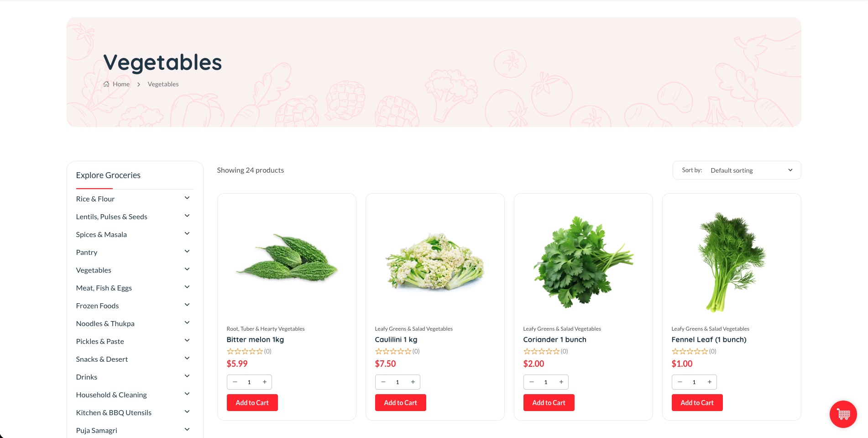Screen dimensions: 868x438
Task: Expand the Rice & Flour category chevron
Action: (x=187, y=198)
